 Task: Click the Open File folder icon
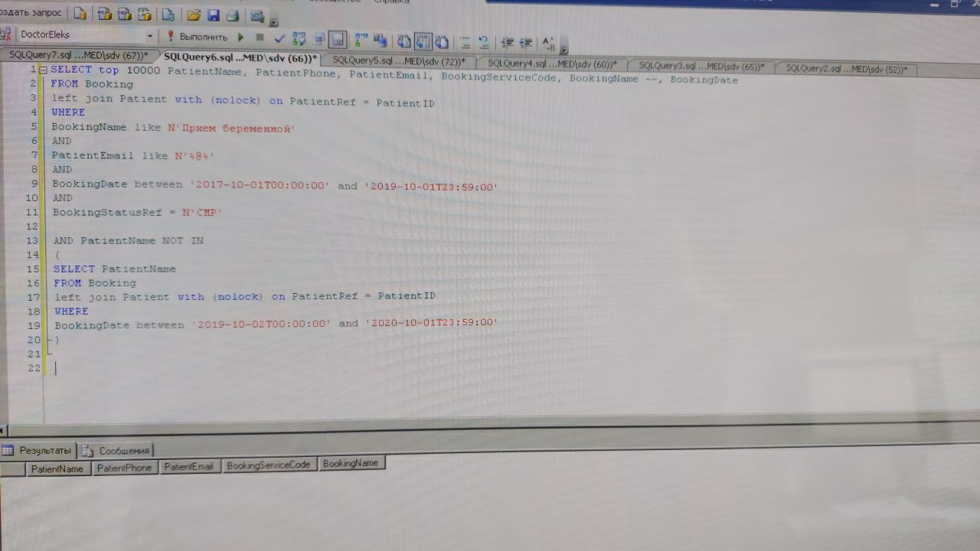pos(194,15)
